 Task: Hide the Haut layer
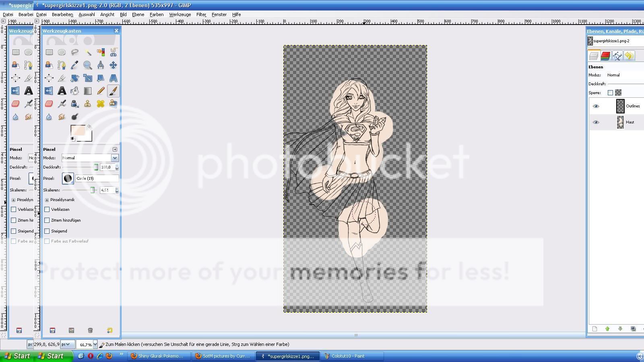tap(596, 122)
